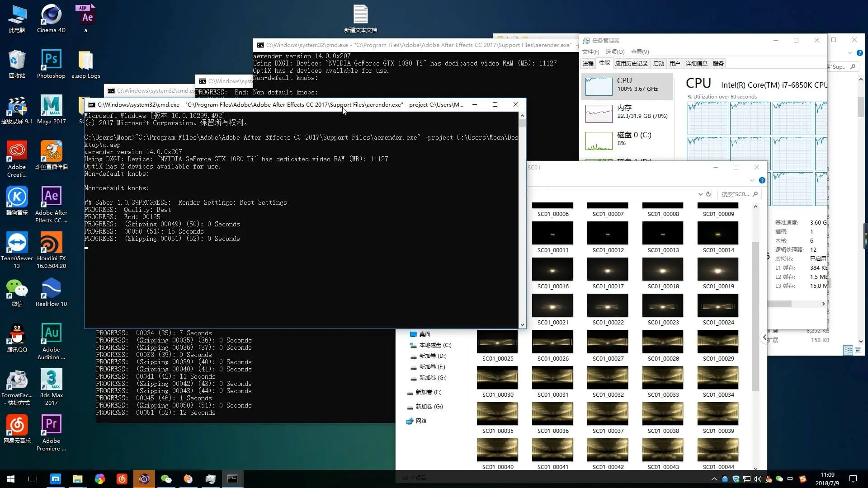The height and width of the screenshot is (488, 868).
Task: Select 本地磁盘 (C:) in explorer tree
Action: 430,345
